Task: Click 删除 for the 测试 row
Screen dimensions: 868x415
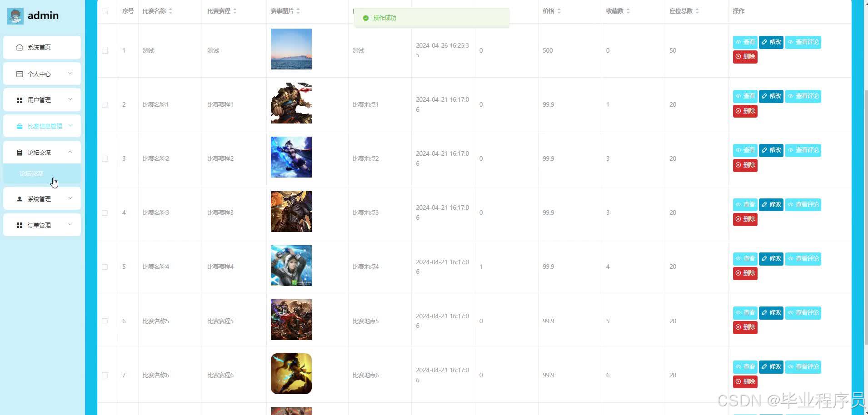Action: click(x=745, y=57)
